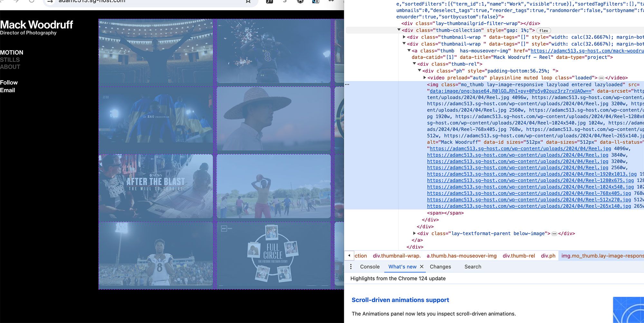644x323 pixels.
Task: Close the What's new drawer tab
Action: click(x=421, y=267)
